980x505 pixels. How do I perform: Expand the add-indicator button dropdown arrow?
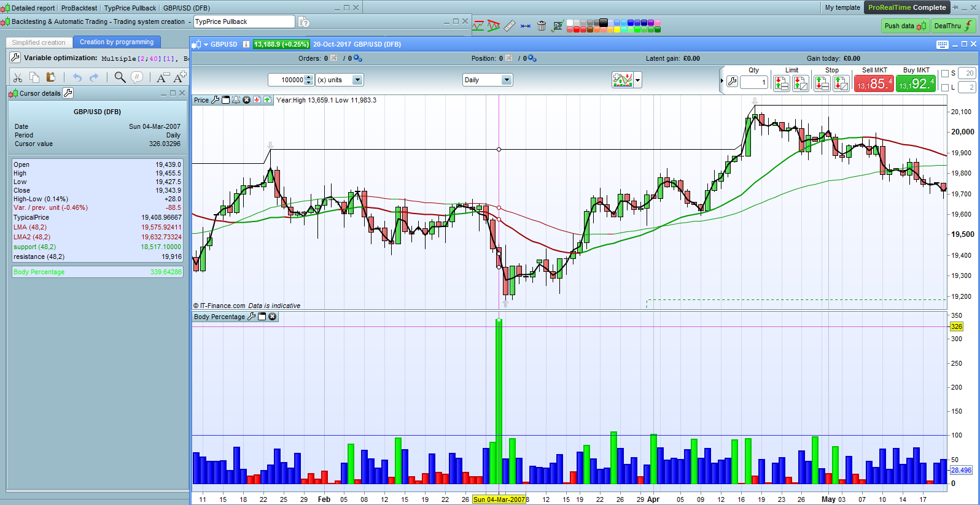coord(638,80)
